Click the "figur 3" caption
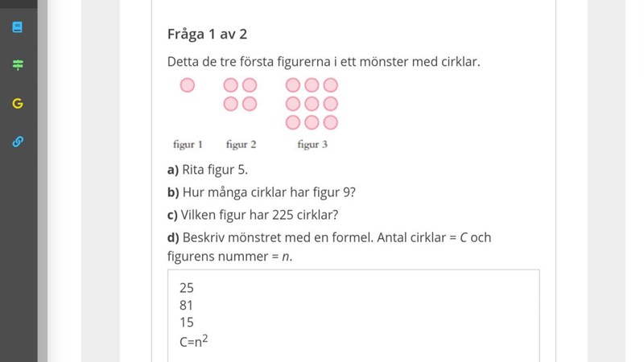The height and width of the screenshot is (362, 644). pyautogui.click(x=312, y=145)
